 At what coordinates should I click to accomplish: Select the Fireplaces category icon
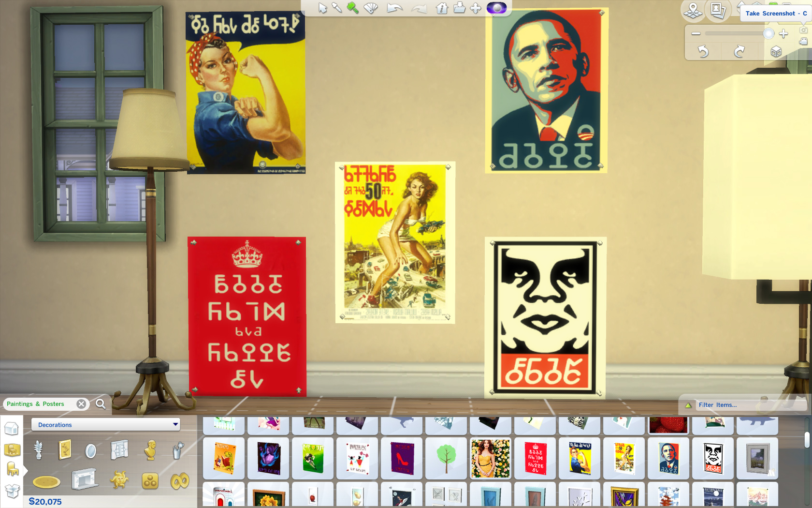click(85, 479)
